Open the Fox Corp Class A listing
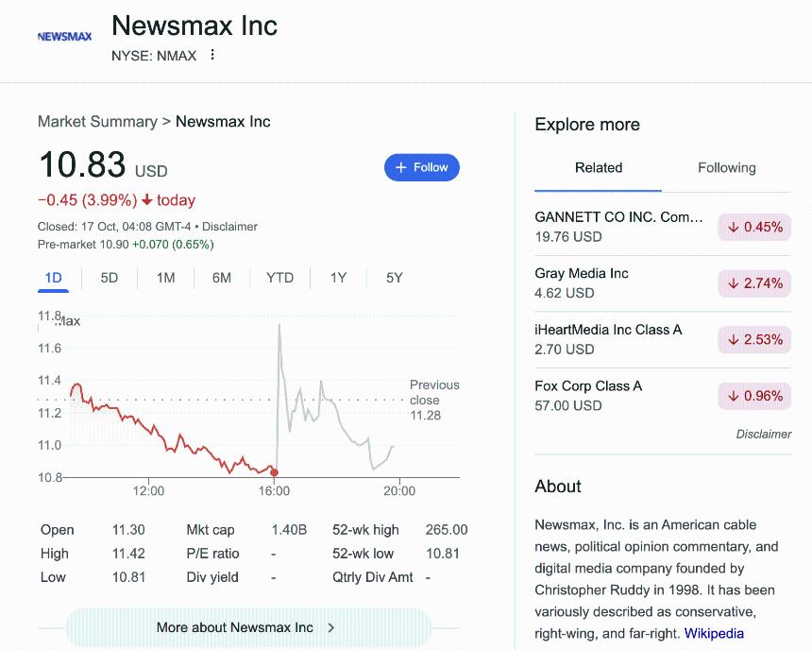 coord(588,386)
